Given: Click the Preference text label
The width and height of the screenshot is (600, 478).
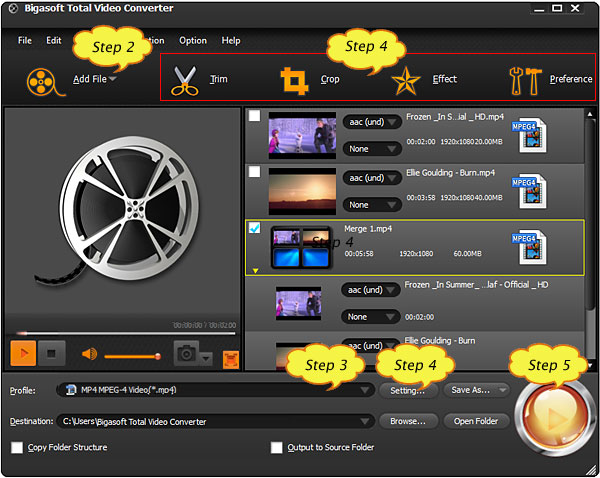Looking at the screenshot, I should pyautogui.click(x=571, y=79).
